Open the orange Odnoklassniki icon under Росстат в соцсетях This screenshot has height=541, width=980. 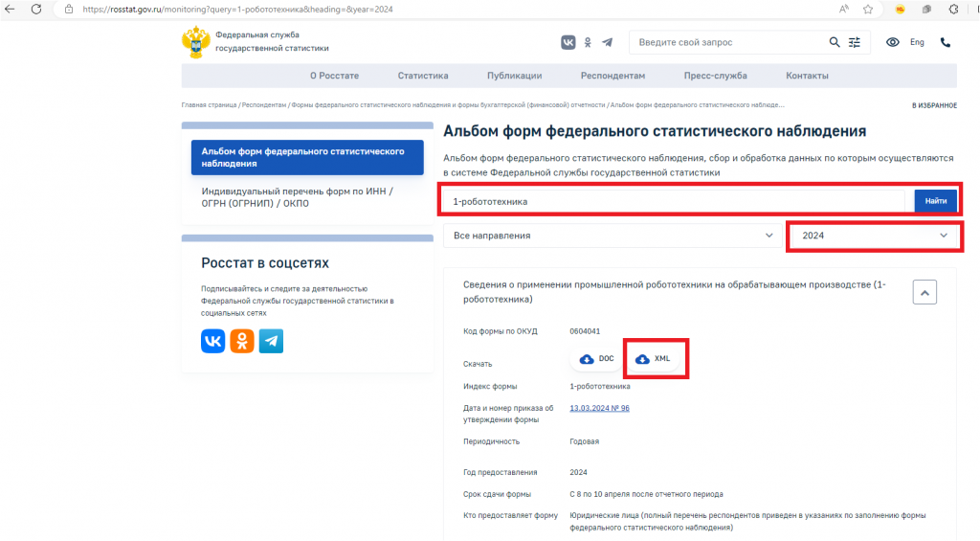[x=242, y=341]
